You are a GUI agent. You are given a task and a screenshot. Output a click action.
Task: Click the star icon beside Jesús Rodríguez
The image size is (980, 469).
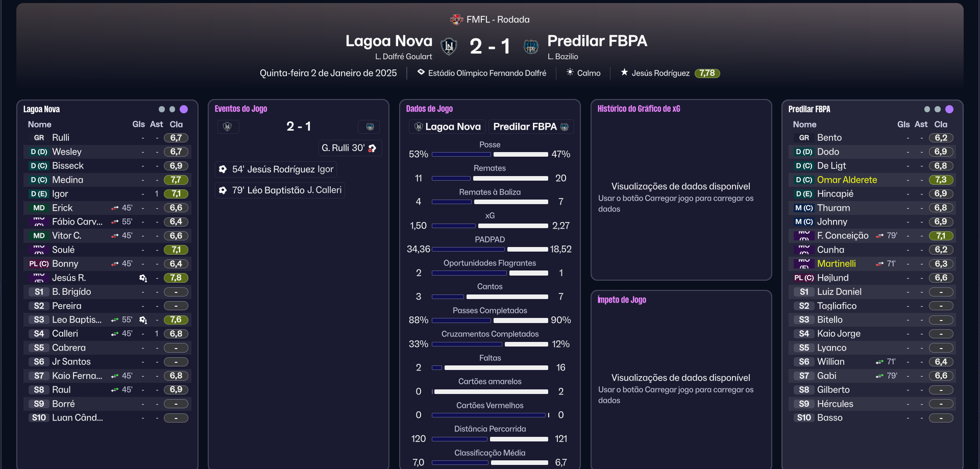click(624, 72)
